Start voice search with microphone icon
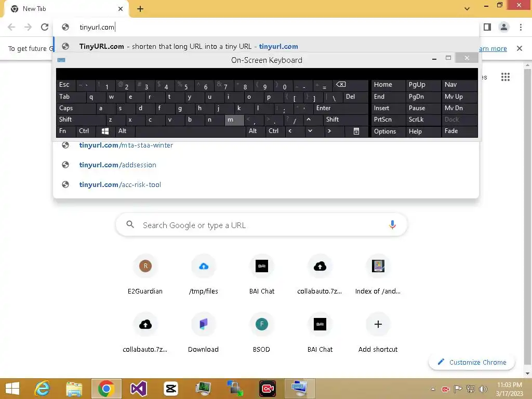 coord(392,224)
